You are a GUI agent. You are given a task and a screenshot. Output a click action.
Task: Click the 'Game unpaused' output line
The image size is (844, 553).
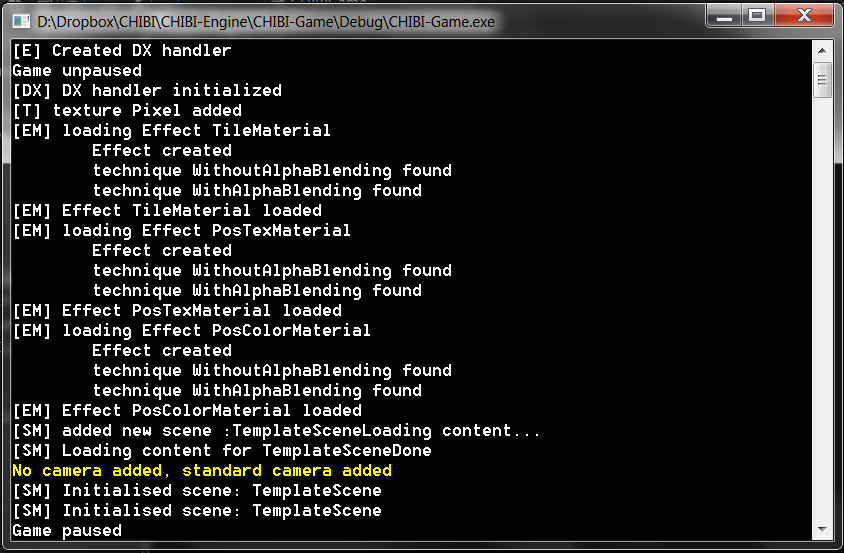77,71
